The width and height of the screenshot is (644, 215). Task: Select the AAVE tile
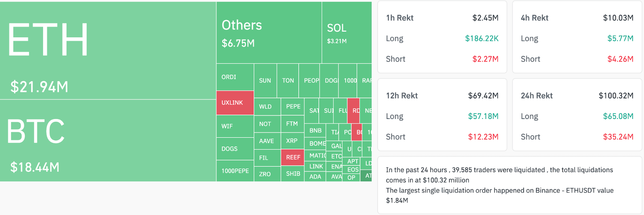point(267,141)
